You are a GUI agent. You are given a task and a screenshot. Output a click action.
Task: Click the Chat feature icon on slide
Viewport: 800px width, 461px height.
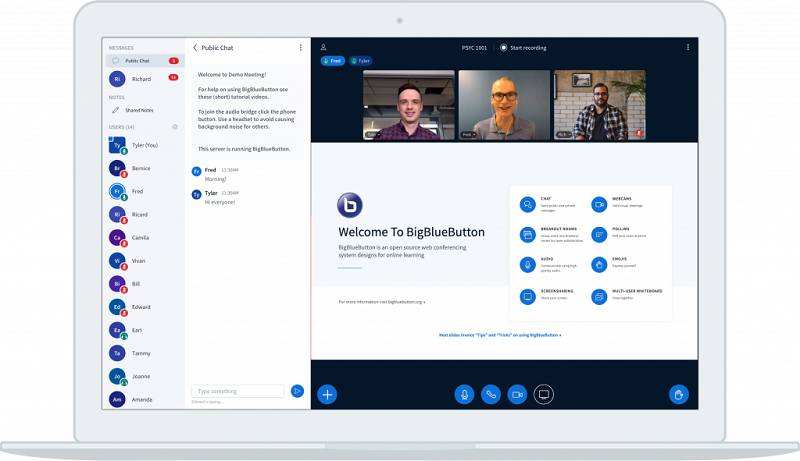tap(527, 204)
